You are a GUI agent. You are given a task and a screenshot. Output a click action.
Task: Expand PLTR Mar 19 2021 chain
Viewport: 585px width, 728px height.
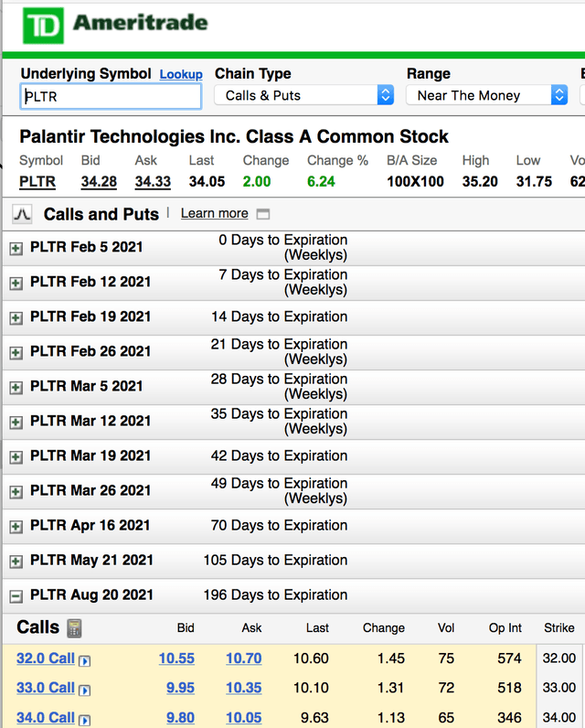(x=16, y=457)
